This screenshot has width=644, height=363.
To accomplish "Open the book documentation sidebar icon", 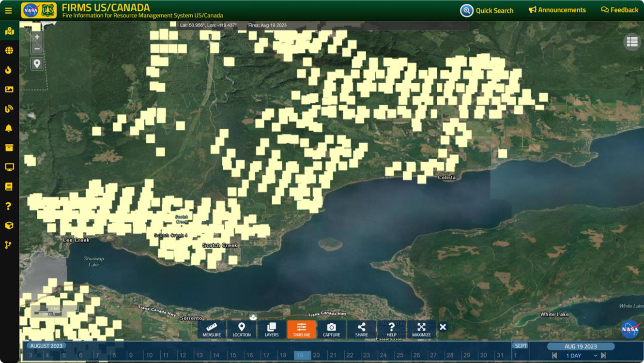I will pos(9,186).
